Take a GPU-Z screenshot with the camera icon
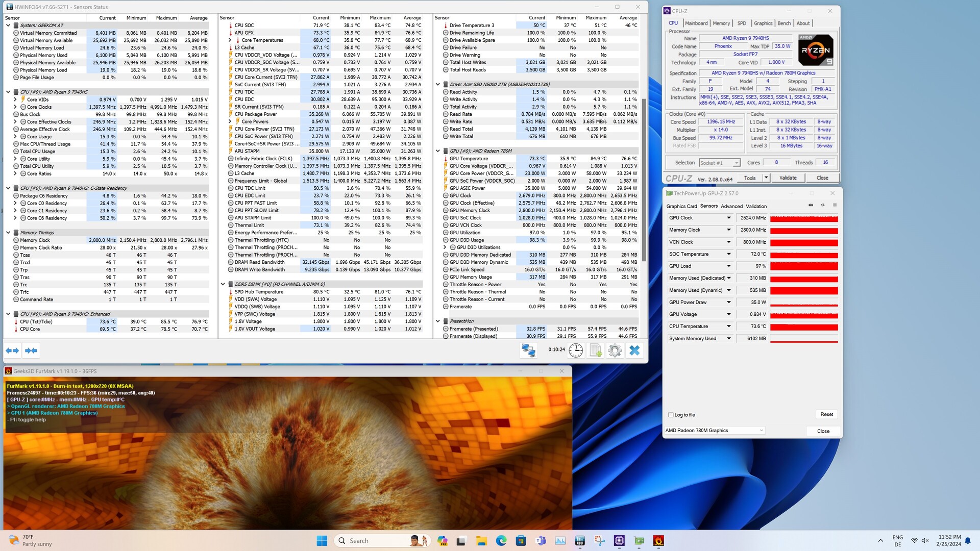This screenshot has height=551, width=980. tap(811, 205)
